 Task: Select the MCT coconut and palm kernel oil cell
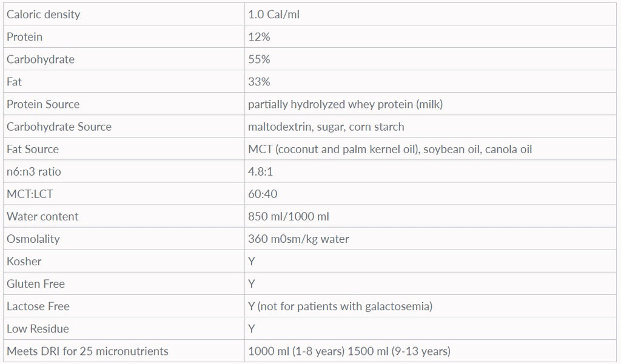click(x=389, y=149)
